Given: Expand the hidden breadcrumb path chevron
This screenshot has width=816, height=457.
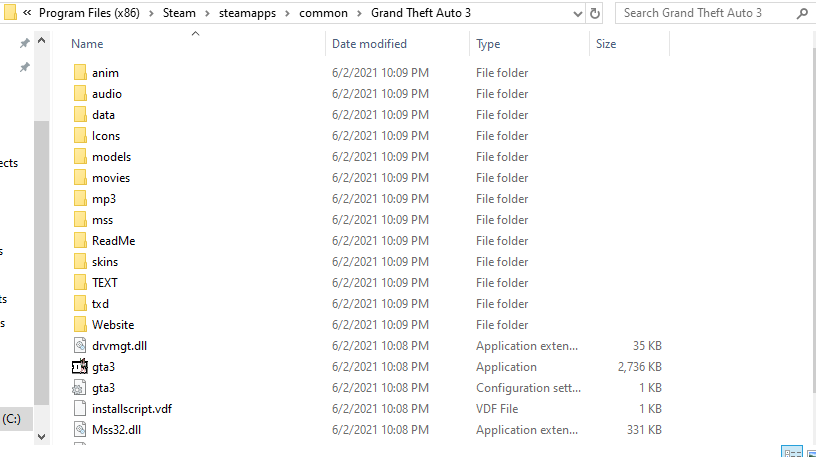Looking at the screenshot, I should 27,13.
